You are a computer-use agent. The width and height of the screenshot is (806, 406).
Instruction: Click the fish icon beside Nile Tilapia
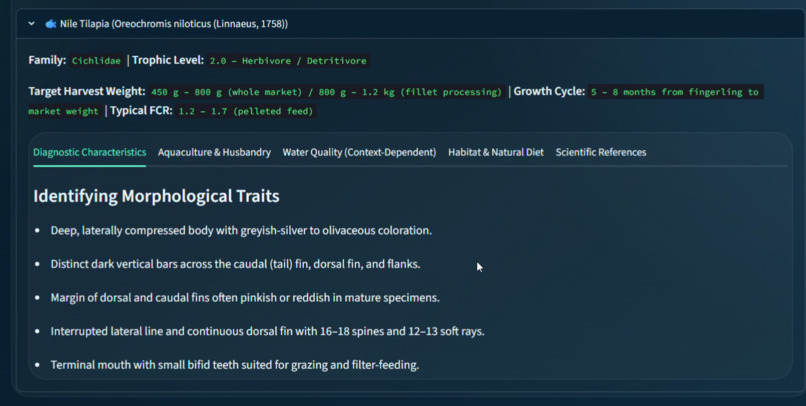tap(50, 24)
